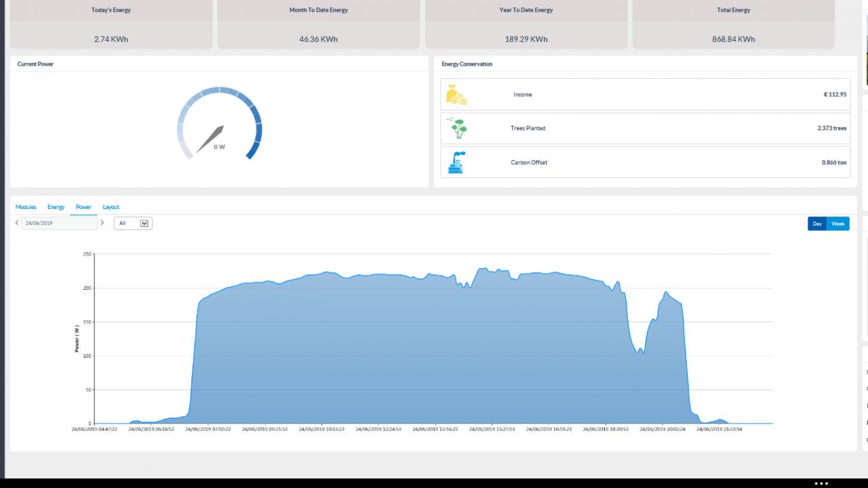Viewport: 868px width, 488px height.
Task: Click the 24/06/2019 12:24:53 axis label
Action: pos(378,429)
